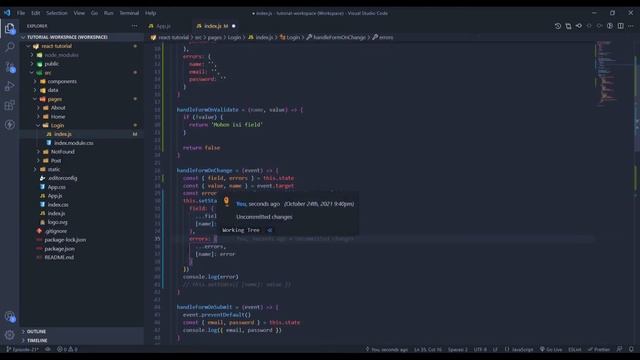Change language mode JavaScript in status bar
The image size is (640, 360).
(x=519, y=349)
